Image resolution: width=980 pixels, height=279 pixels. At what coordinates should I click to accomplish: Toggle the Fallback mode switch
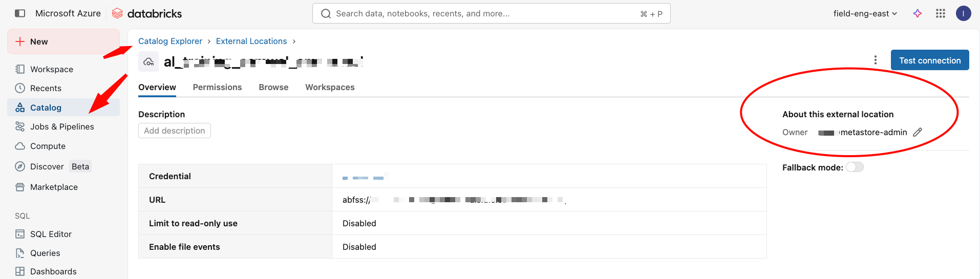click(855, 167)
